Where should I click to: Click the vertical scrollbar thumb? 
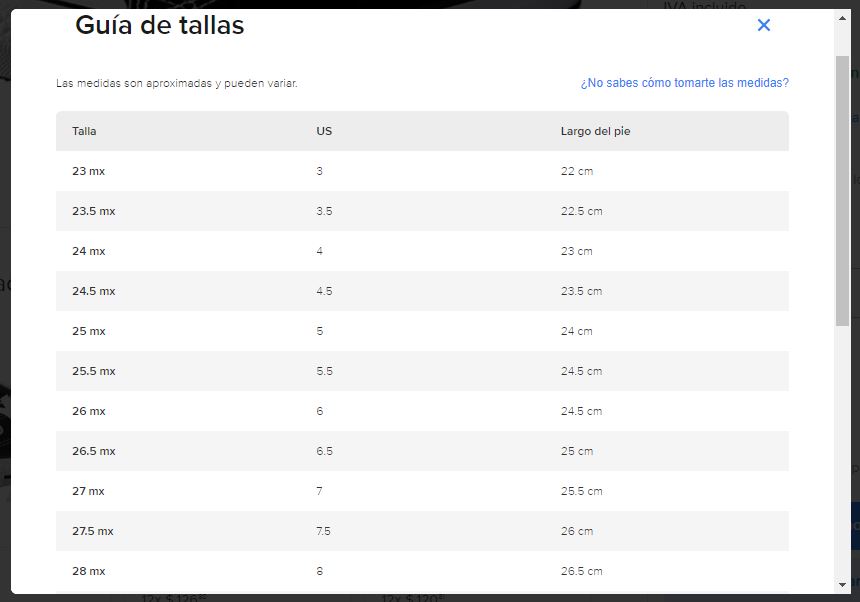tap(842, 190)
